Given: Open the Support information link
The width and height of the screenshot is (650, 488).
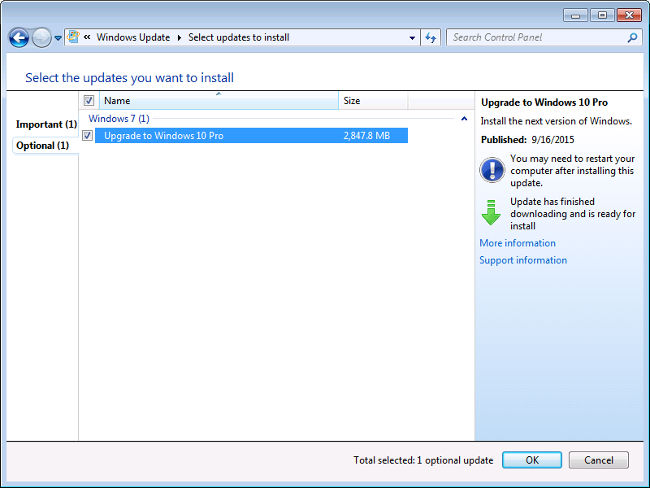Looking at the screenshot, I should (x=522, y=260).
